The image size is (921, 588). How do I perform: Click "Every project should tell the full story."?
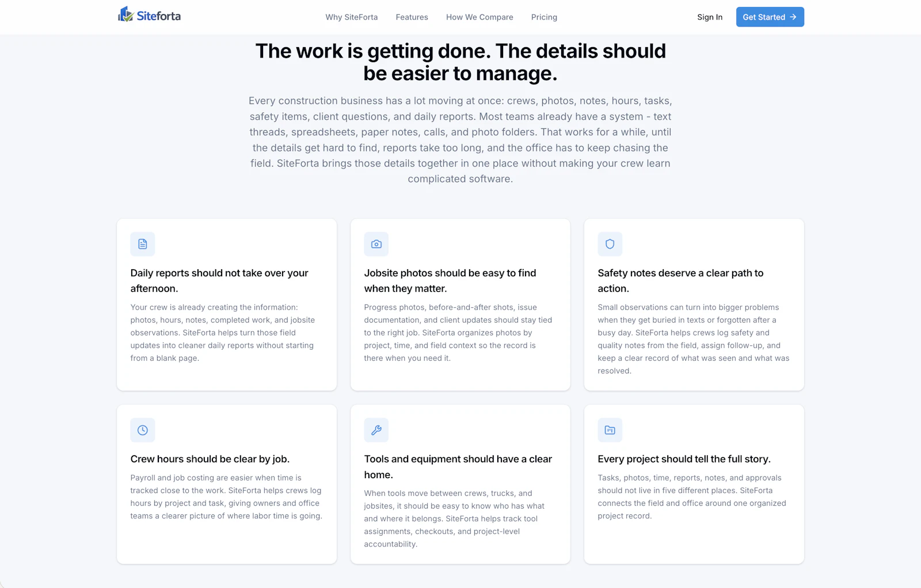684,459
